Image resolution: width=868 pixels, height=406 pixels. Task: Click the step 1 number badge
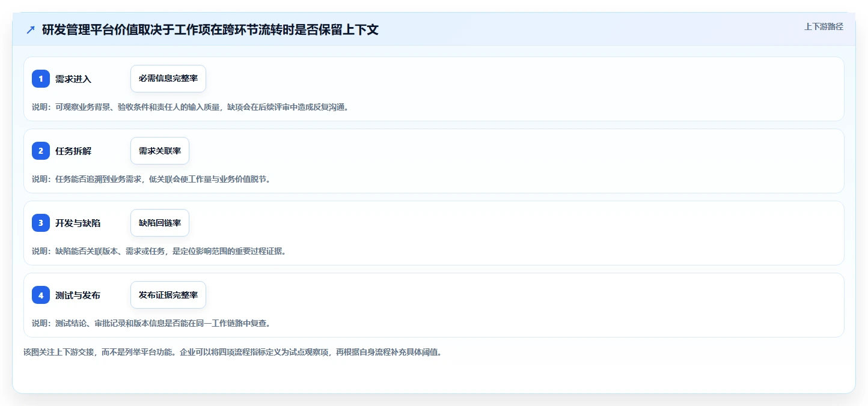click(x=41, y=79)
